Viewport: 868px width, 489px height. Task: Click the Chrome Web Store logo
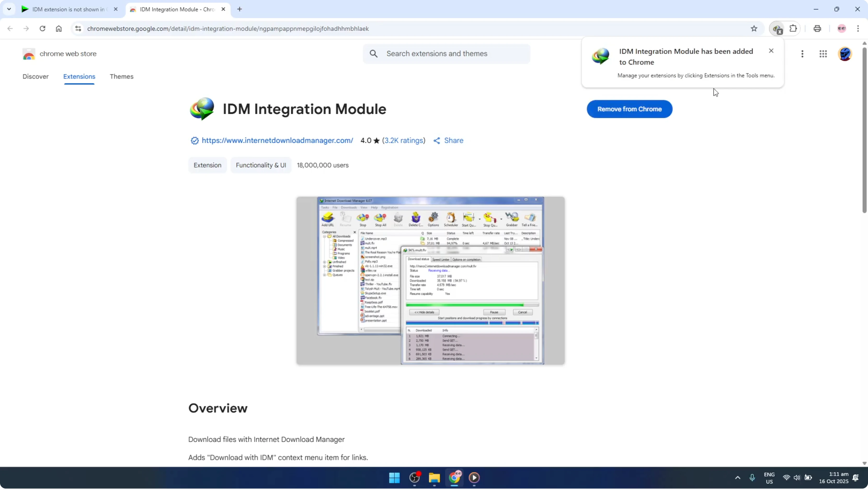[x=29, y=54]
